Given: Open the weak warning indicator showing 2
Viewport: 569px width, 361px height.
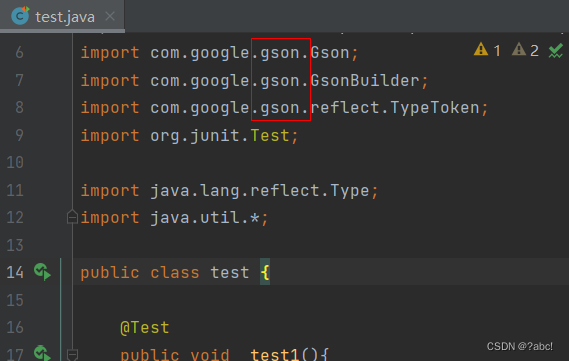Looking at the screenshot, I should click(x=525, y=50).
